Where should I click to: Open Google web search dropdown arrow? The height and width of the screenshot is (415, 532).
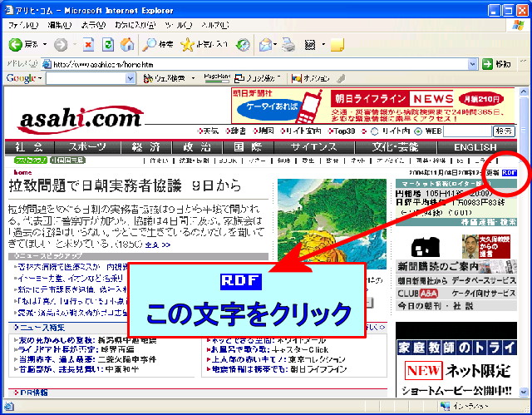pos(193,78)
